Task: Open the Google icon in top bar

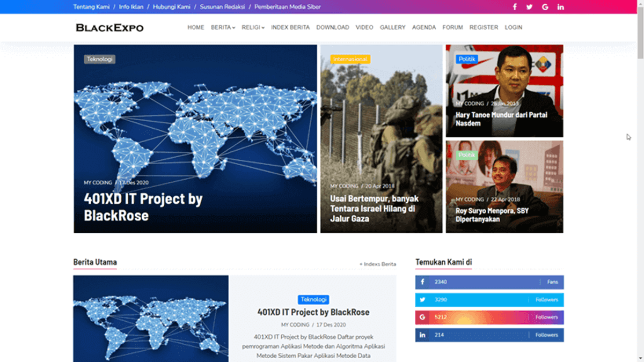Action: pos(545,7)
